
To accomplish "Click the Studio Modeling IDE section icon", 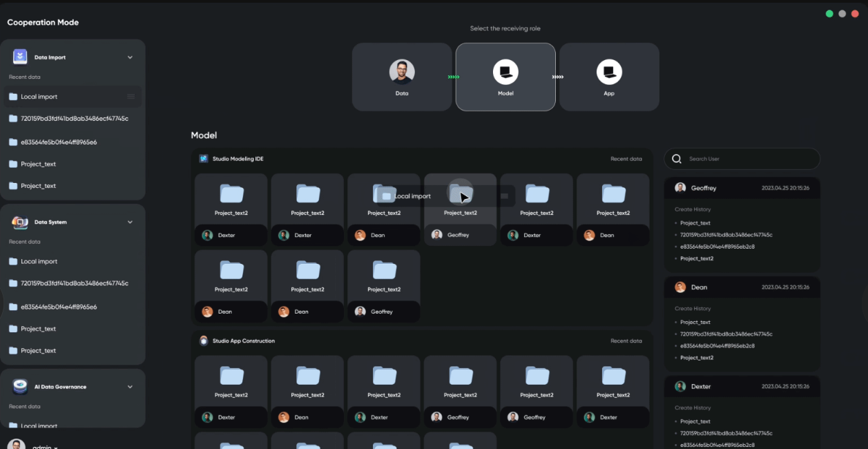I will coord(204,159).
